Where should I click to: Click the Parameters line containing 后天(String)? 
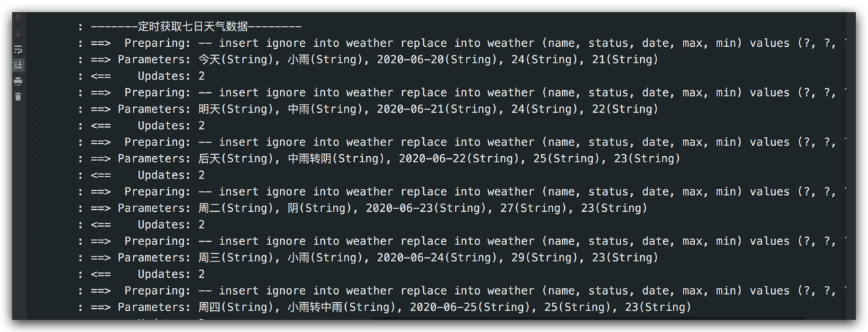(379, 159)
